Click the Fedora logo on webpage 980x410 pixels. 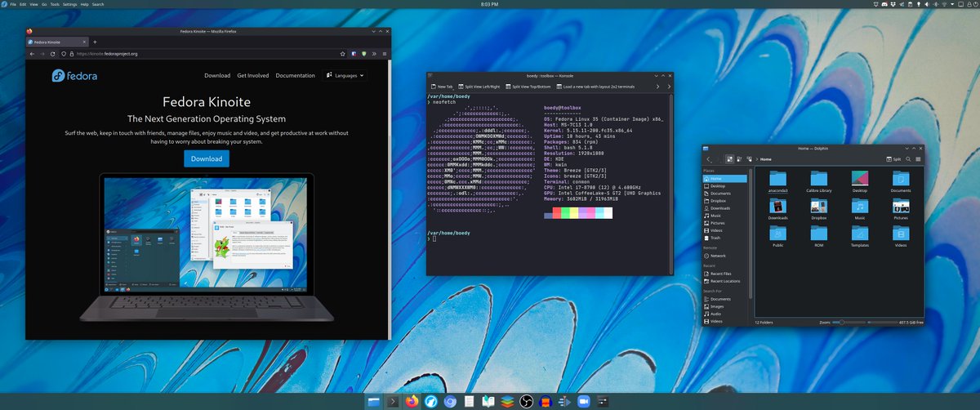[x=75, y=76]
